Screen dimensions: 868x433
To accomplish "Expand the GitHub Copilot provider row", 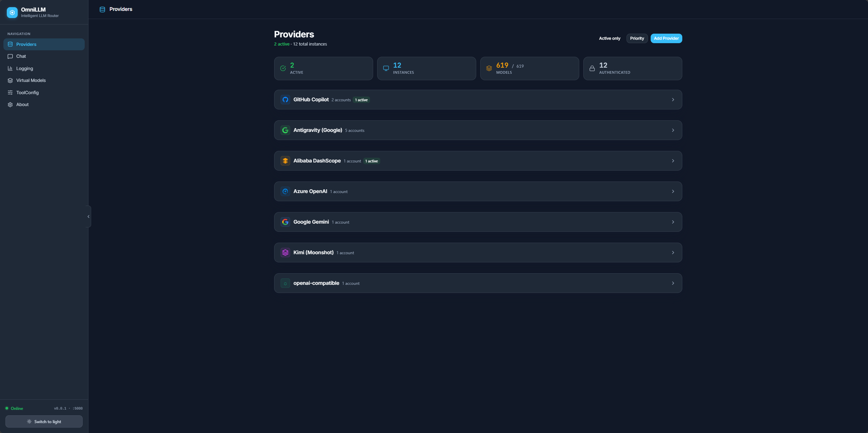I will (x=673, y=100).
